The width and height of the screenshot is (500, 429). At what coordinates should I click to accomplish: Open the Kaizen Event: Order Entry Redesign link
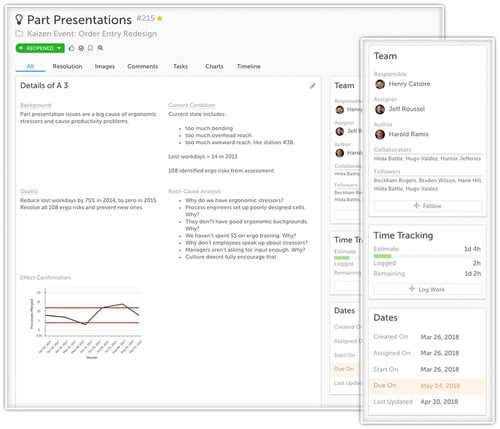point(92,34)
